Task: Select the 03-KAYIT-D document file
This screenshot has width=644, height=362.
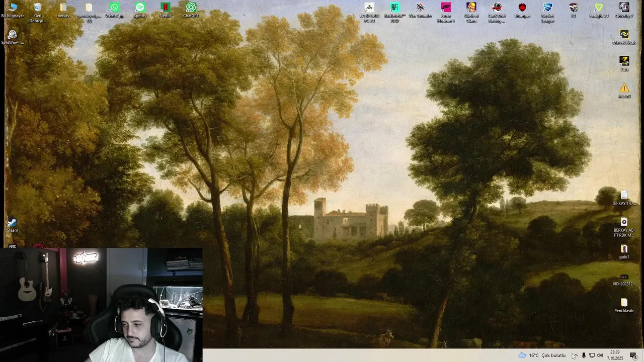Action: click(x=624, y=198)
